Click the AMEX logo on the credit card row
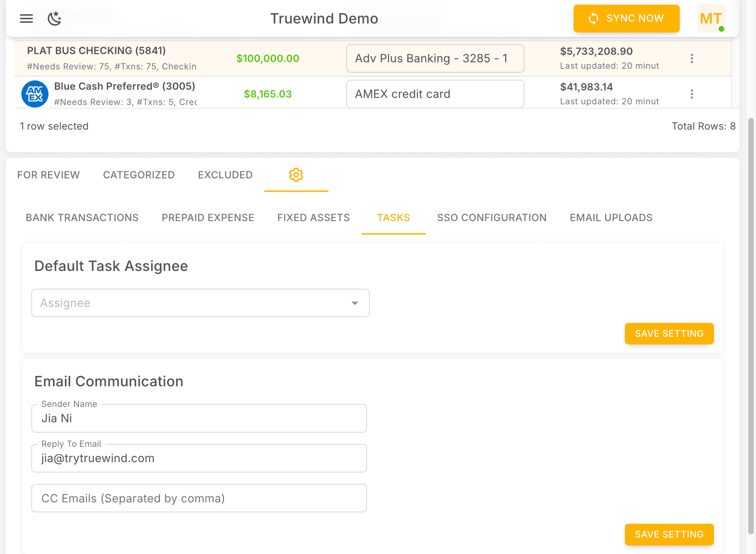Screen dimensions: 756x554 point(35,94)
